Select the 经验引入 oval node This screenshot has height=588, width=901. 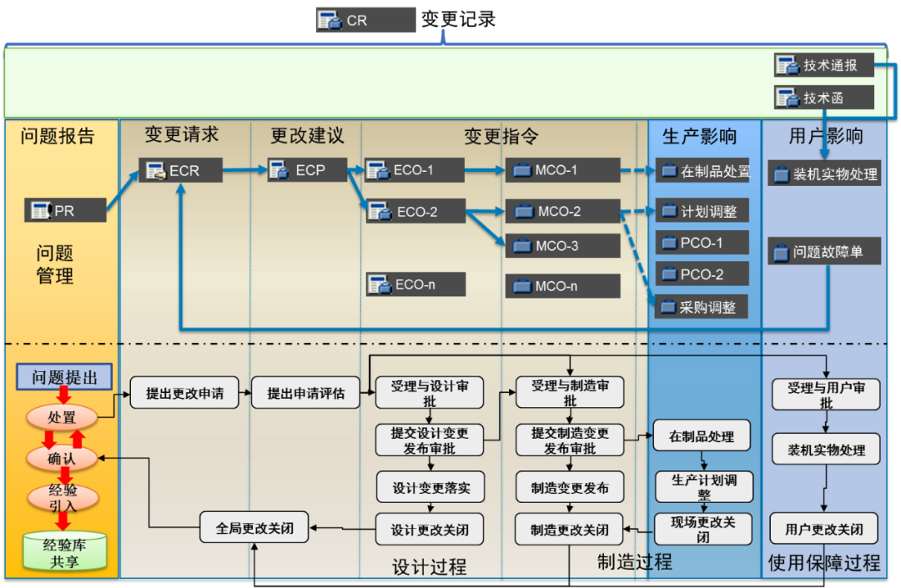pyautogui.click(x=63, y=497)
